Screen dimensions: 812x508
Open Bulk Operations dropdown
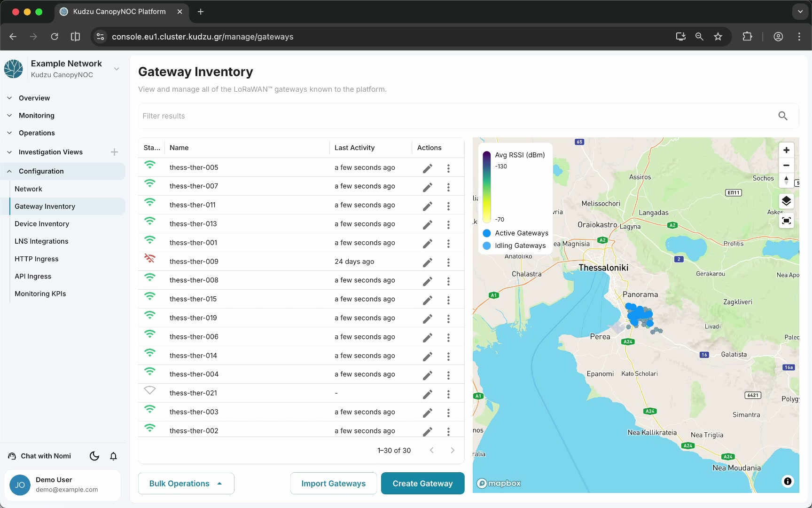point(186,484)
